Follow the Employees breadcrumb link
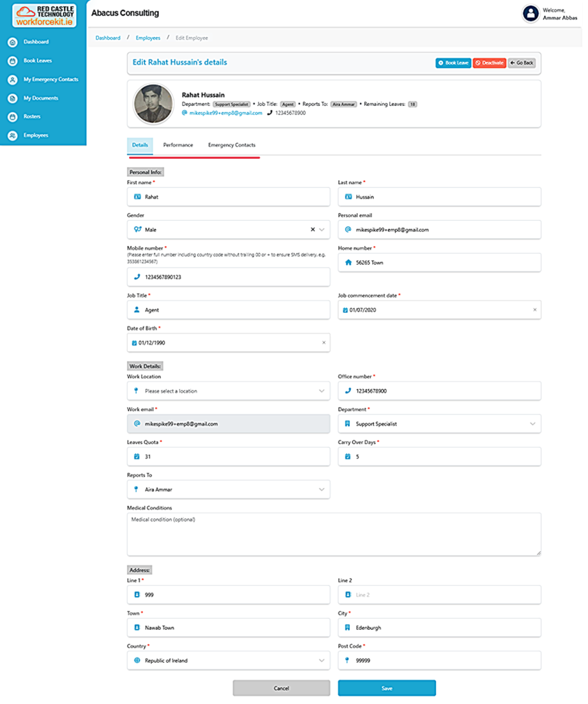Image resolution: width=588 pixels, height=704 pixels. pyautogui.click(x=148, y=38)
